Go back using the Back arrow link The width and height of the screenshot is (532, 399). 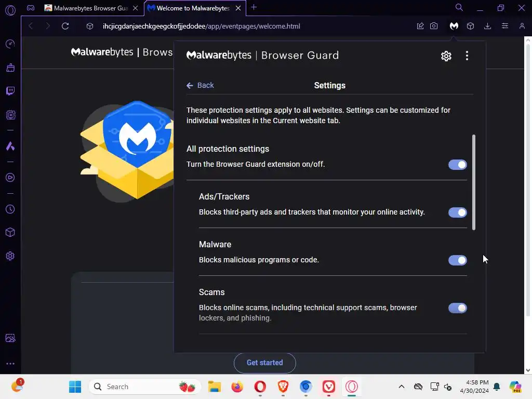pyautogui.click(x=200, y=85)
